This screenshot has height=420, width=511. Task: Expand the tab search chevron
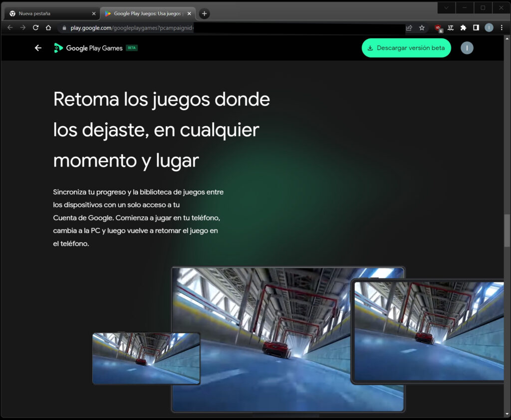(x=446, y=7)
